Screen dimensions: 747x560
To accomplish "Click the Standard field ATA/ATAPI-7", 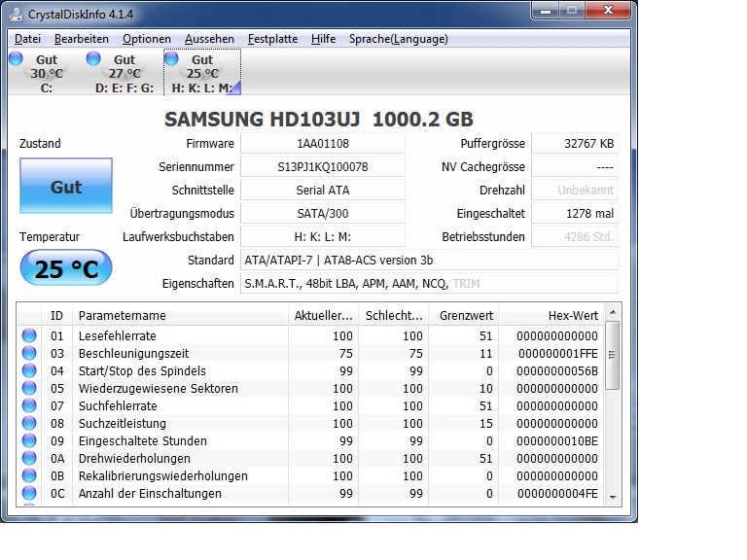I will pyautogui.click(x=429, y=260).
